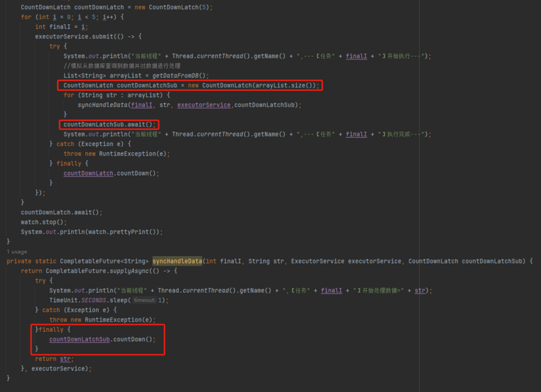
Task: Select the highlighted syncHandleData method name
Action: point(177,262)
